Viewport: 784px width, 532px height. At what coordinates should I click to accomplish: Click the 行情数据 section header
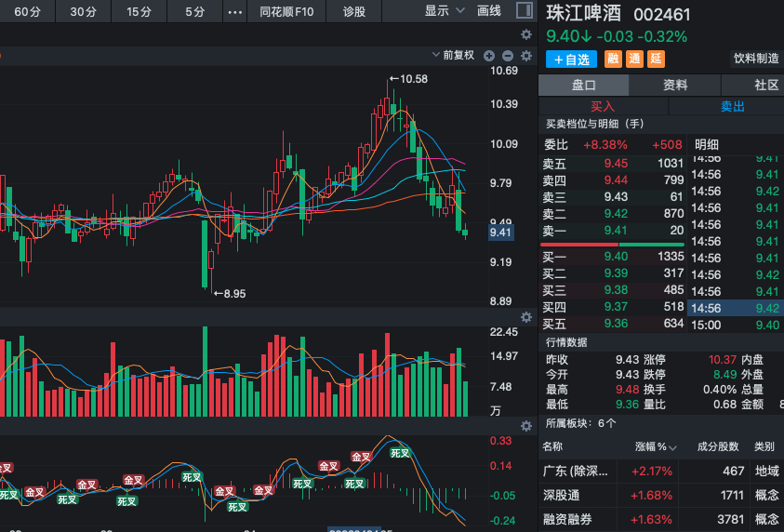click(566, 342)
